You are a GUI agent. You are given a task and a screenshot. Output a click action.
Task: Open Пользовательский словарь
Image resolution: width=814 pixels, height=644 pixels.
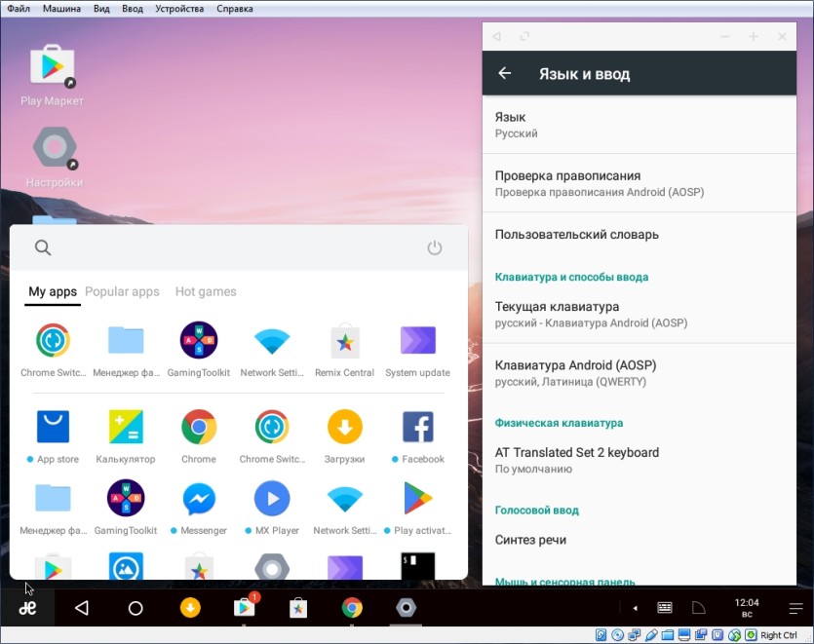pyautogui.click(x=640, y=235)
